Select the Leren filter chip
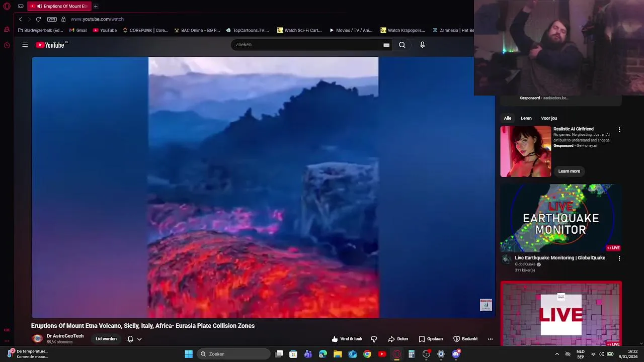The width and height of the screenshot is (644, 362). [526, 118]
